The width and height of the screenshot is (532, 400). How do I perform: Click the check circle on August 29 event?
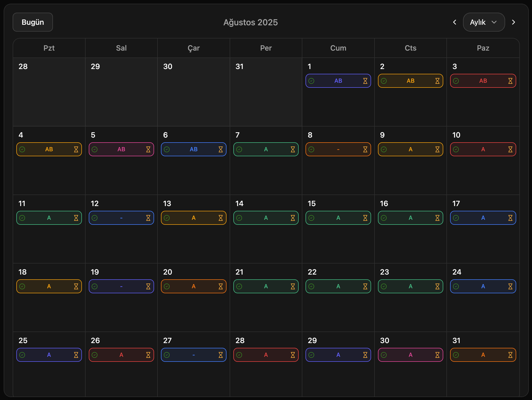311,355
